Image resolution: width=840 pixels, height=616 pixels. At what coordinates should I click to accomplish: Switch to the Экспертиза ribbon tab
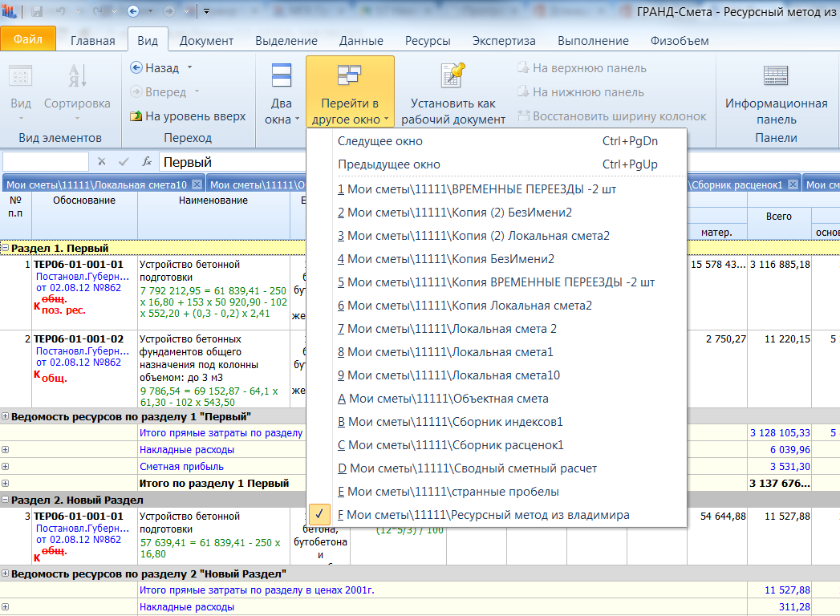(503, 41)
